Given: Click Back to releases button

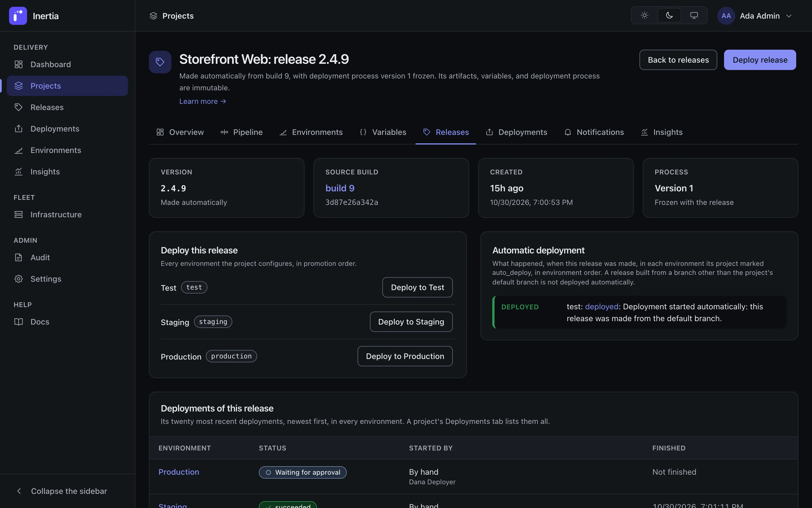Looking at the screenshot, I should click(x=678, y=60).
